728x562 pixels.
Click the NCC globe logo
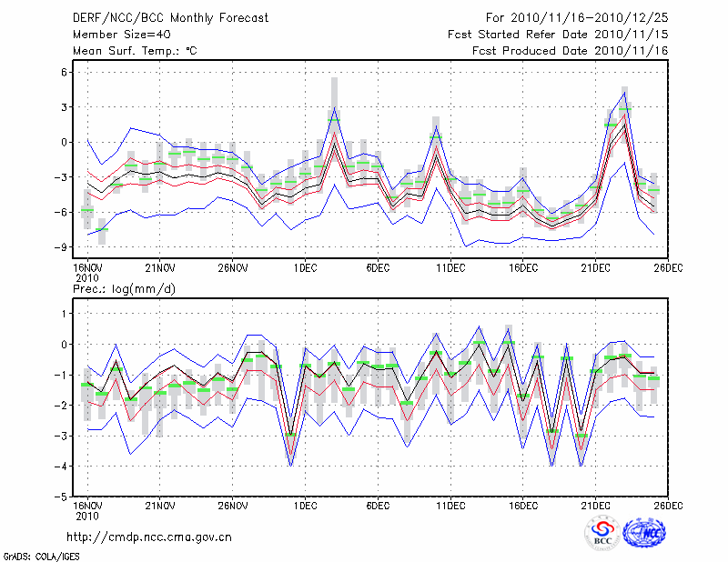[644, 535]
